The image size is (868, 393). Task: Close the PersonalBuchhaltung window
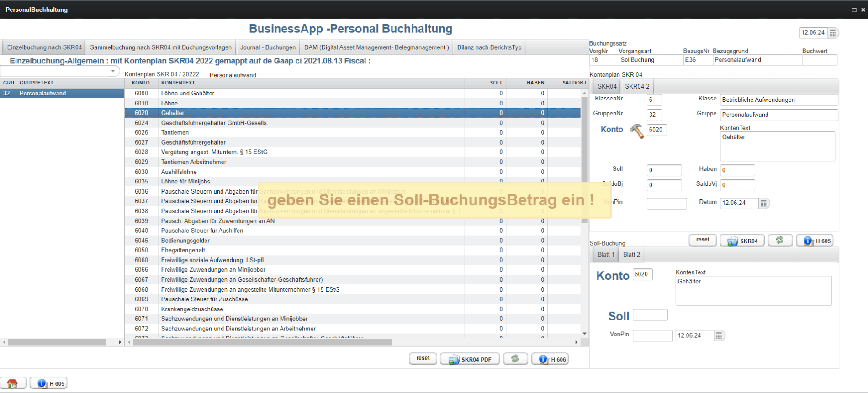pos(863,10)
